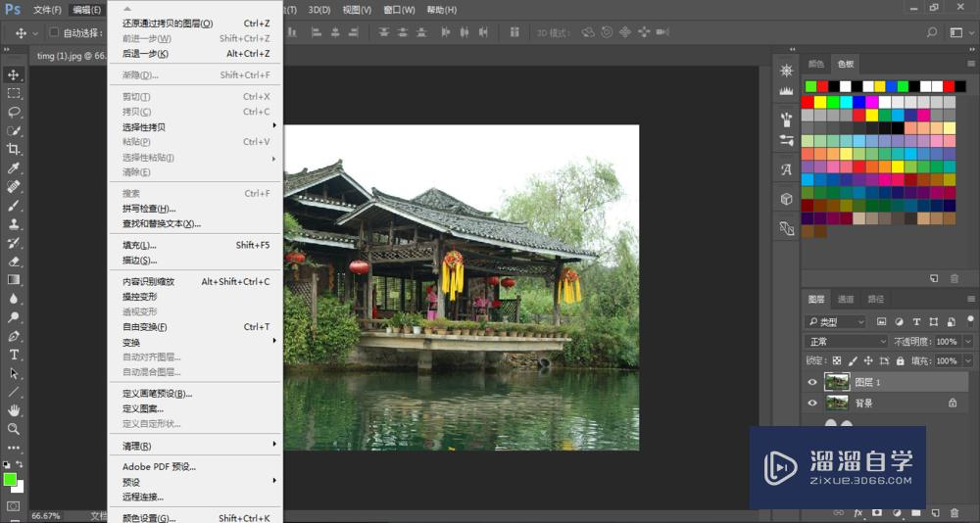Toggle lock transparent pixels icon
Image resolution: width=980 pixels, height=523 pixels.
[x=837, y=360]
